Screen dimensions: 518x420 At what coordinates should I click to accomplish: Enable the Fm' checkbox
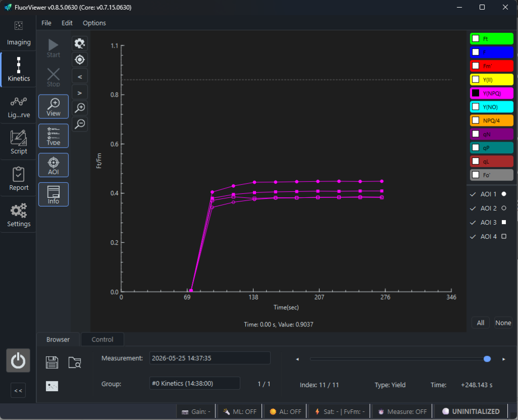click(476, 66)
